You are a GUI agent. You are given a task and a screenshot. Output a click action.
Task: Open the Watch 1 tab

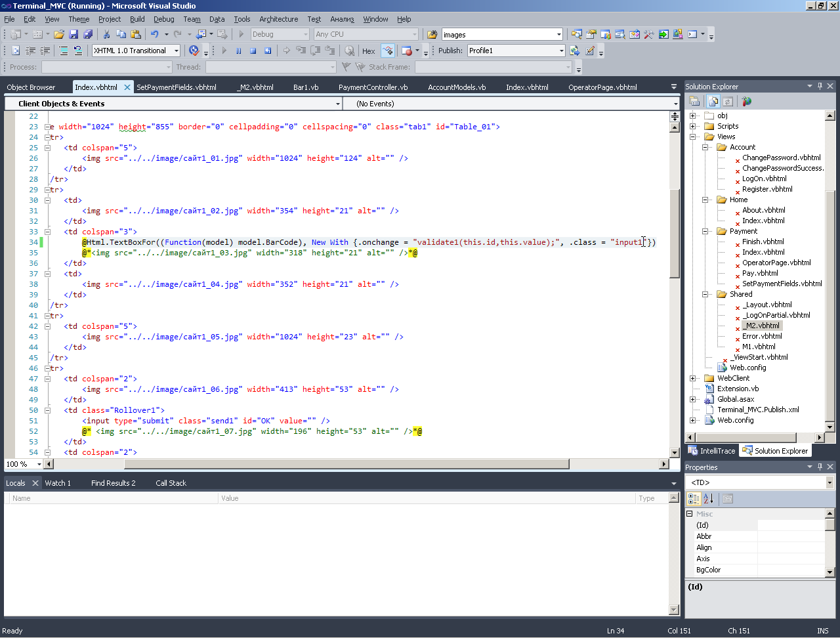(x=58, y=483)
